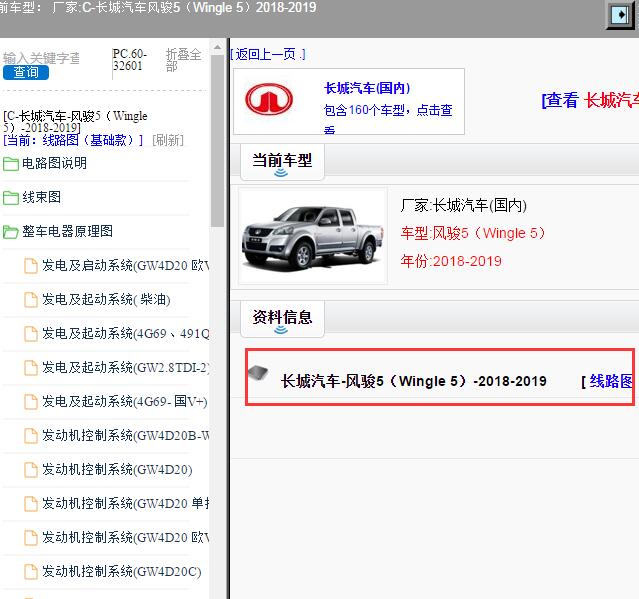Viewport: 639px width, 599px height.
Task: Click file icon beside 发动机控制系统(GW4D20 欧V
Action: [31, 538]
